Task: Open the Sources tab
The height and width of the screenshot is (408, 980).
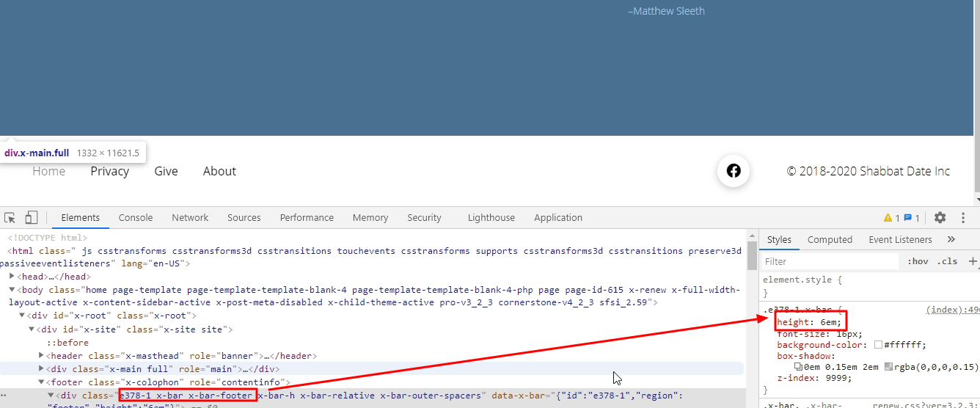Action: (x=244, y=217)
